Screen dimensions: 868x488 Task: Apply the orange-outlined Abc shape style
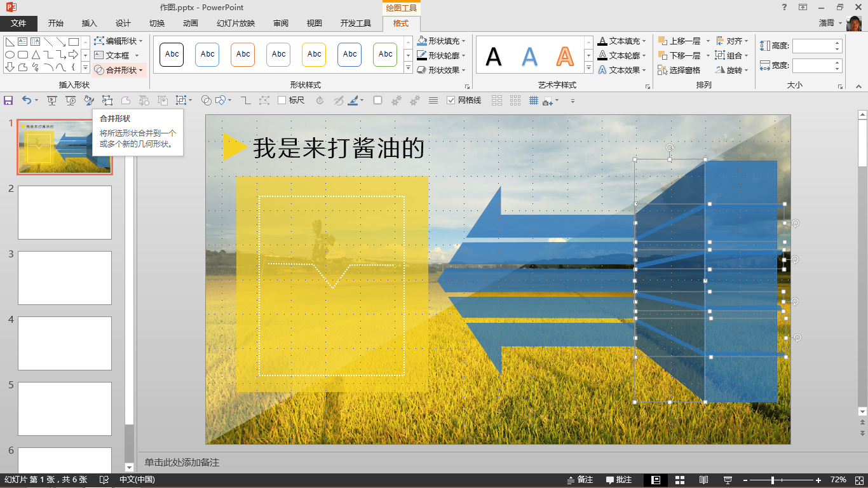pos(243,55)
